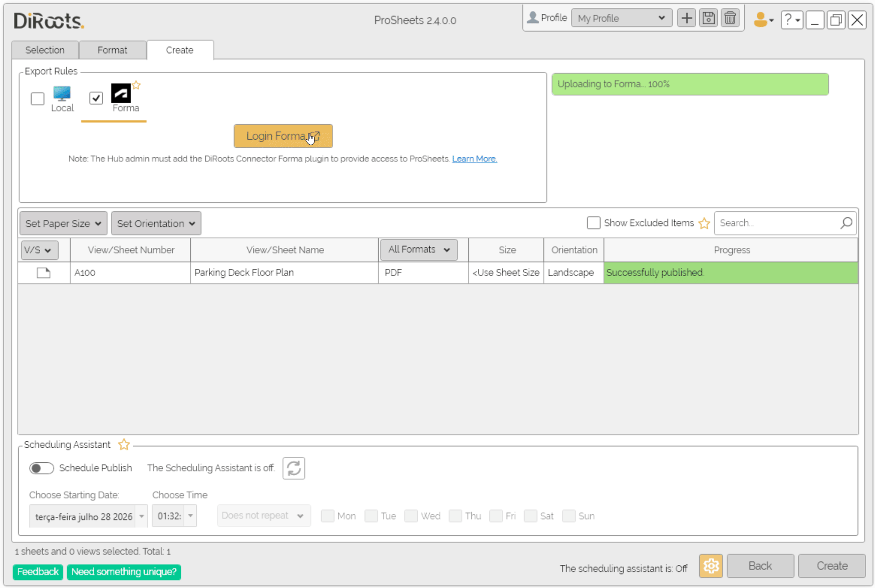Click the Use Sheet Size cell
This screenshot has width=875, height=588.
click(506, 273)
